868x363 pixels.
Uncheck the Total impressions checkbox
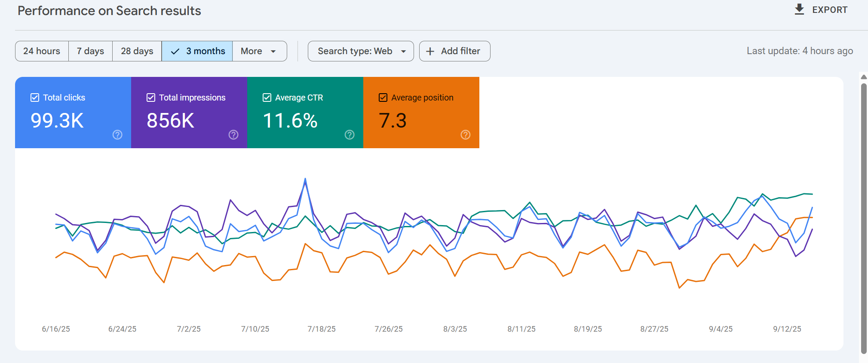click(151, 98)
